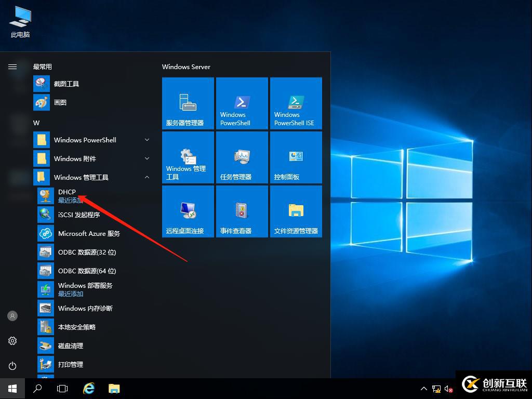Open 画图 from most used list
The image size is (532, 399).
[x=60, y=102]
